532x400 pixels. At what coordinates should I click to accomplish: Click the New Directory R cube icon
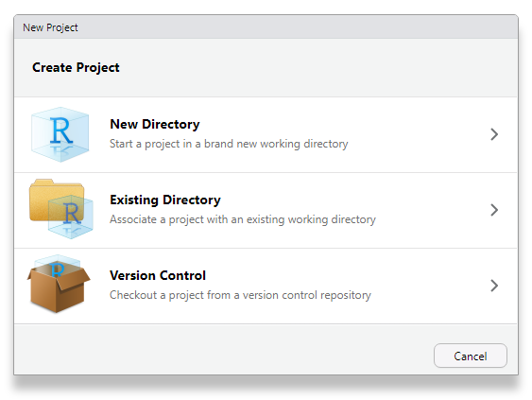[x=60, y=134]
